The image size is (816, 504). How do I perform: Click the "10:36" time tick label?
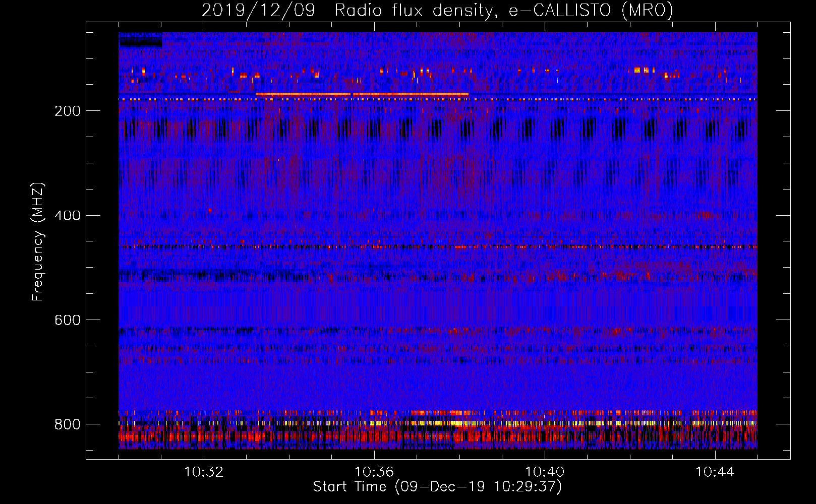tap(374, 472)
